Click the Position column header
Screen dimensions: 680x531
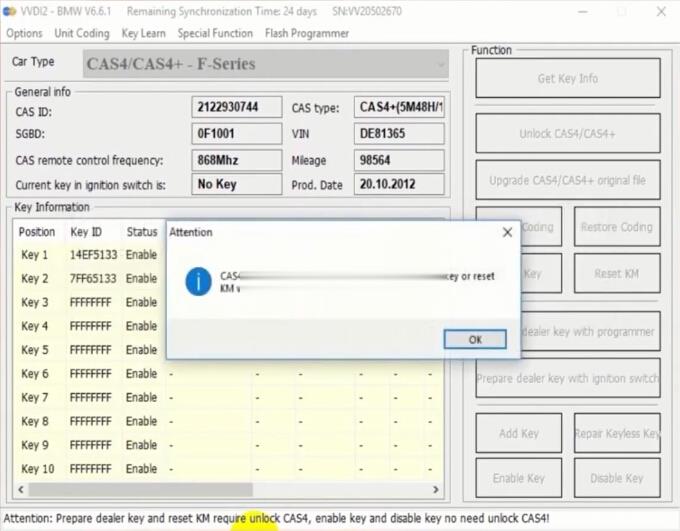coord(37,232)
